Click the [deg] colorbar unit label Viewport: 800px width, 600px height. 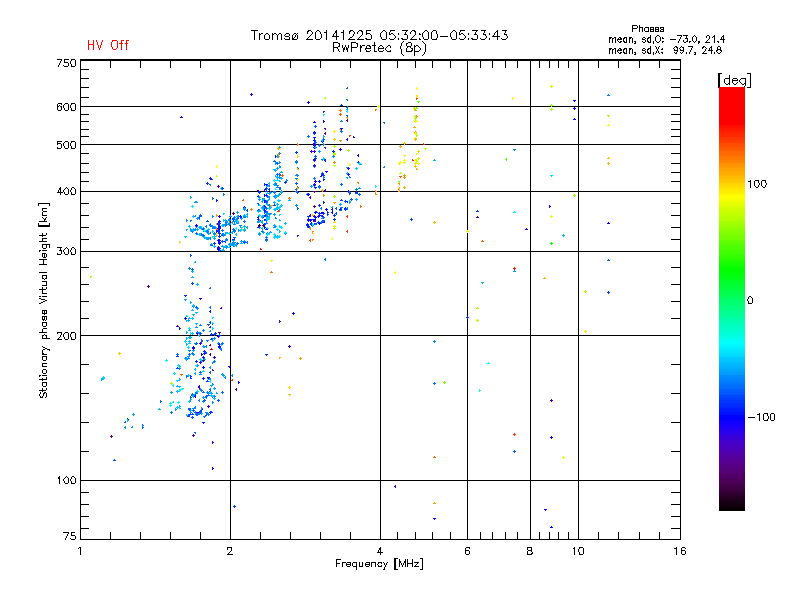pyautogui.click(x=734, y=80)
